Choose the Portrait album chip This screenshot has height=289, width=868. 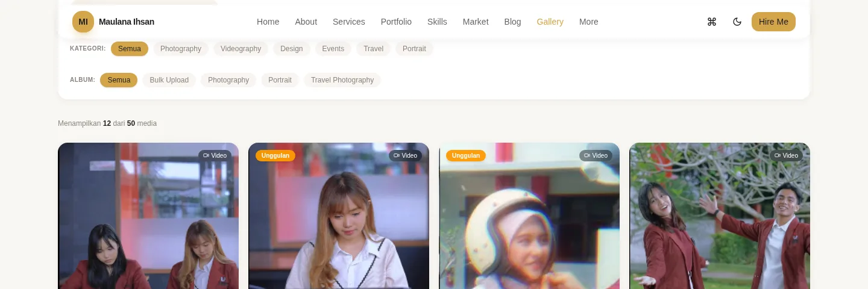(x=280, y=80)
